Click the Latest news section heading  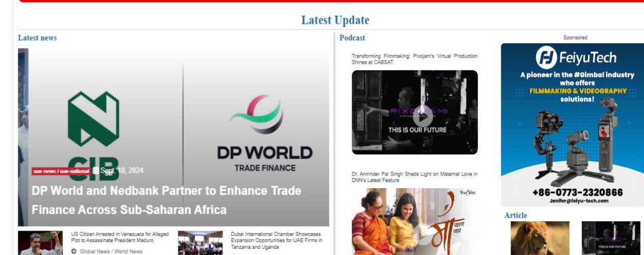coord(37,38)
